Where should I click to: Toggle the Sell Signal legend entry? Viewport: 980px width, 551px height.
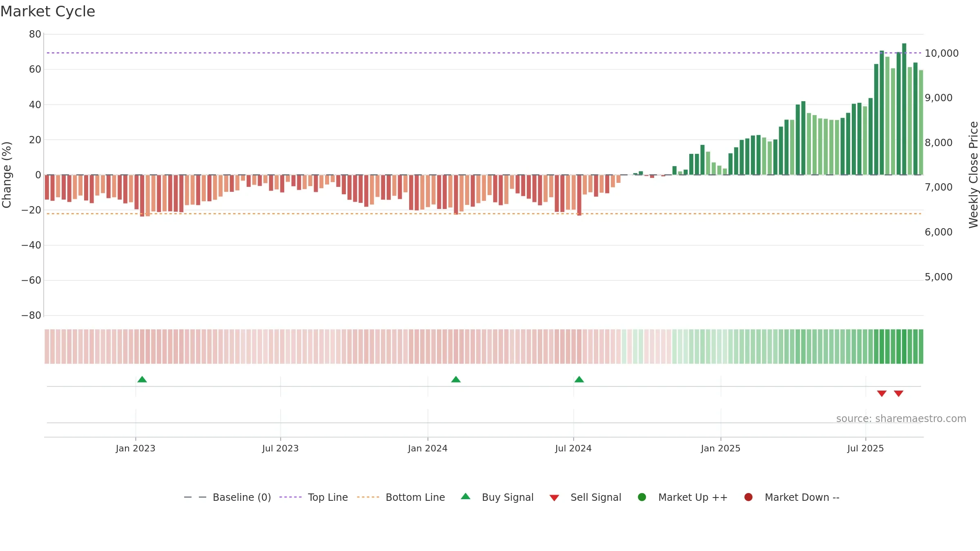pyautogui.click(x=585, y=497)
